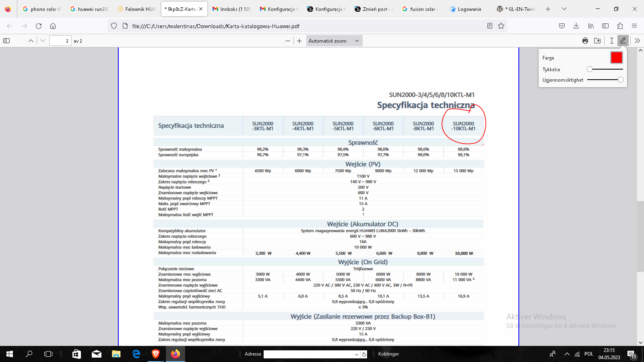This screenshot has width=644, height=362.
Task: Open the Pocket save button
Action: [x=562, y=26]
